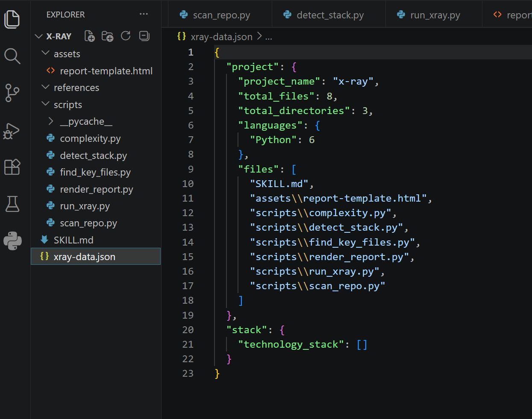Select xray-data.json in explorer

[96, 256]
